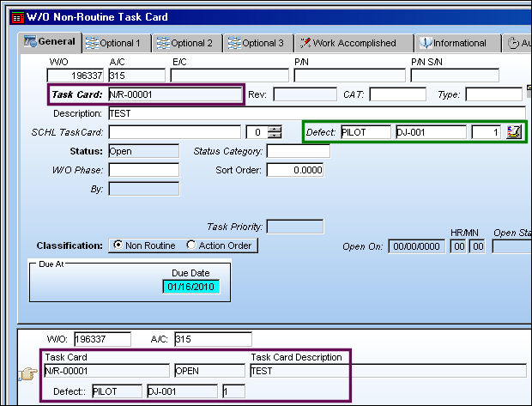Open the Optional 1 tab
The width and height of the screenshot is (532, 406).
tap(117, 44)
